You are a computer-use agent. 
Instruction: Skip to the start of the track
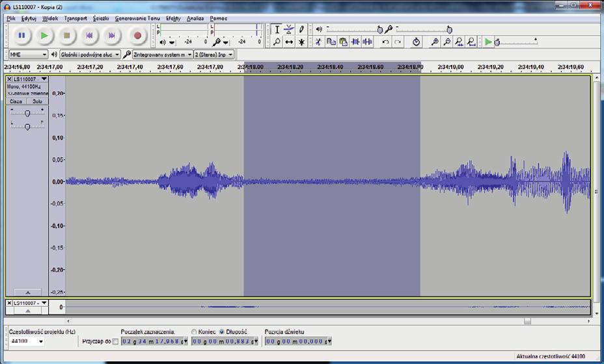pos(89,35)
